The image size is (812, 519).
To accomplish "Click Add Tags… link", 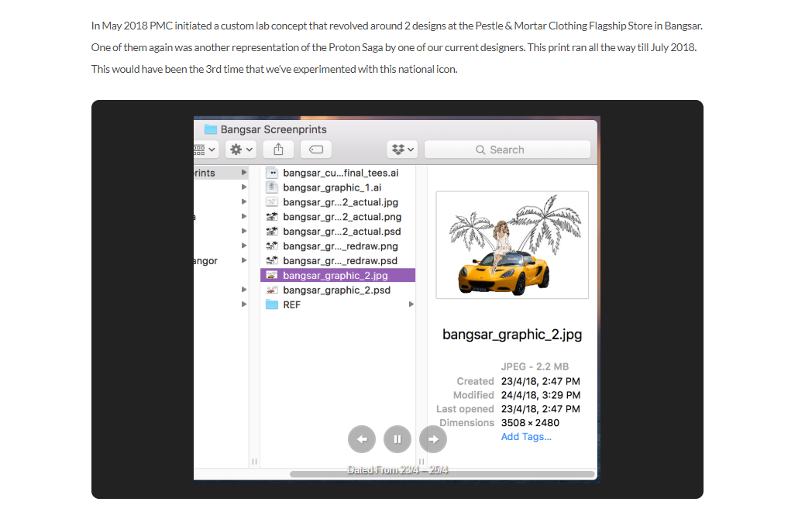I will click(x=526, y=437).
